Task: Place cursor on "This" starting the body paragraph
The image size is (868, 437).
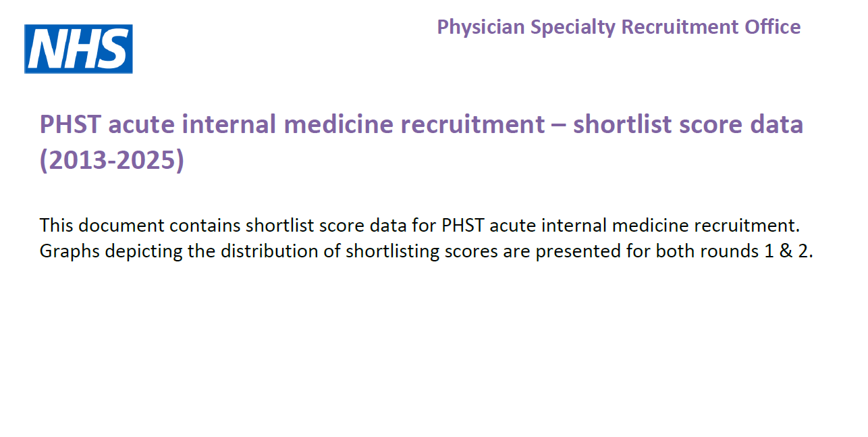Action: [x=55, y=225]
